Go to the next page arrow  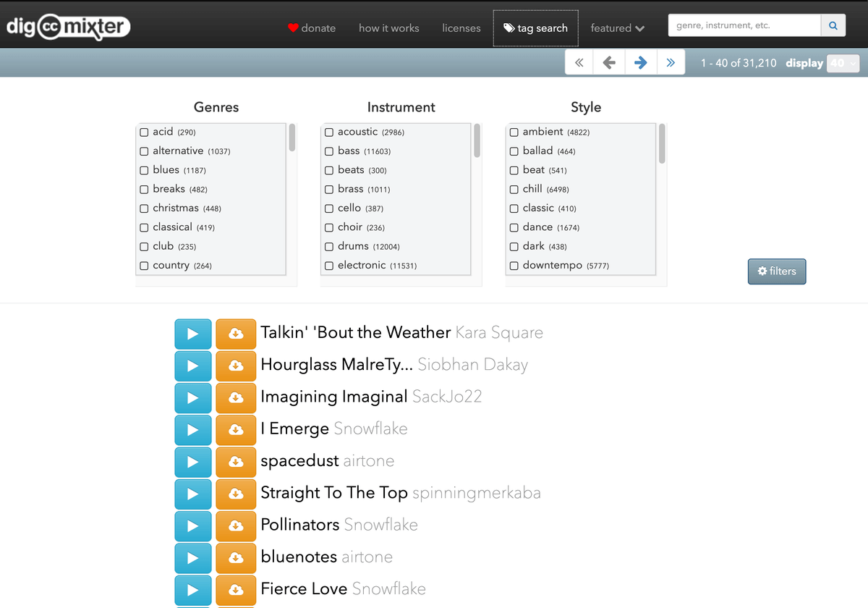pos(640,63)
